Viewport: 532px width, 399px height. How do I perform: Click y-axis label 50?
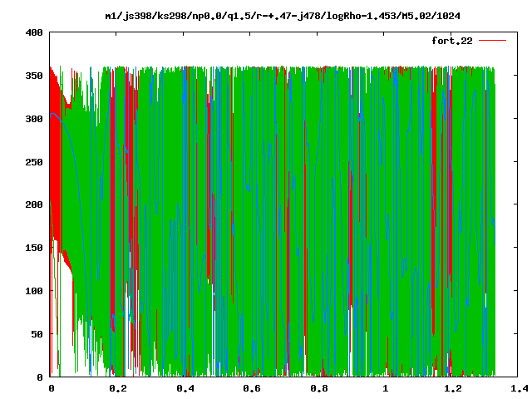click(37, 334)
